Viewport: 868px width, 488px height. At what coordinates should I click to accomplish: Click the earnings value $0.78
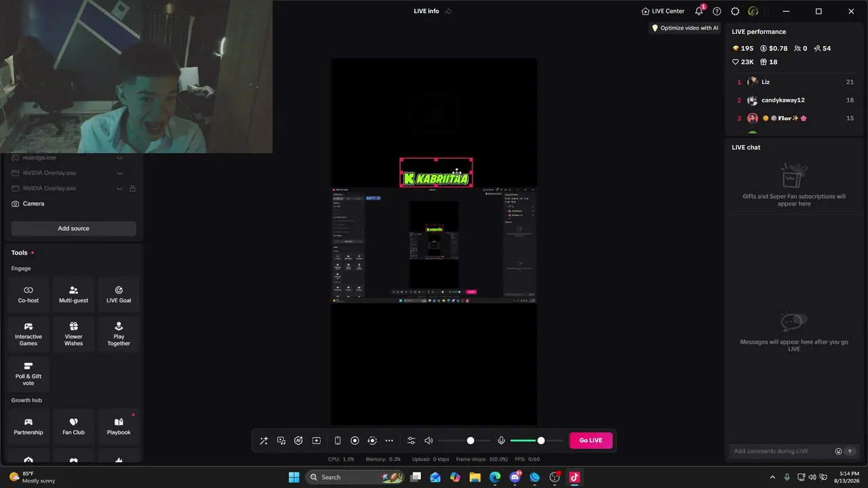pos(774,49)
